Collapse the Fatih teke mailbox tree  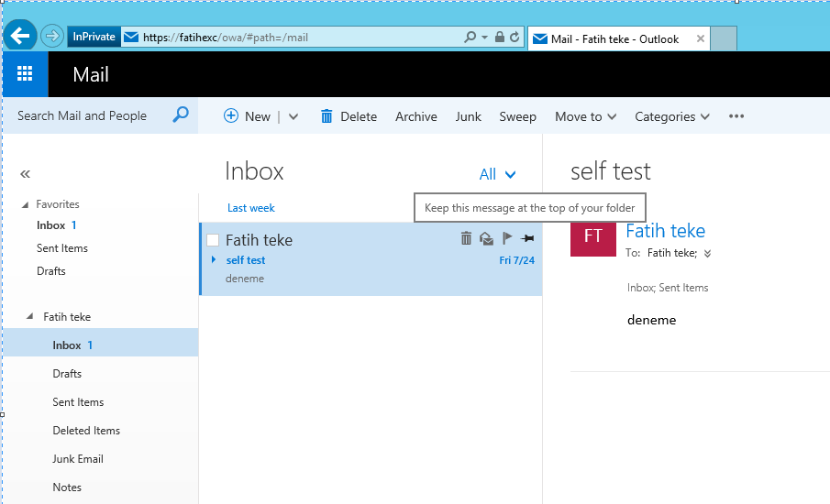tap(30, 316)
